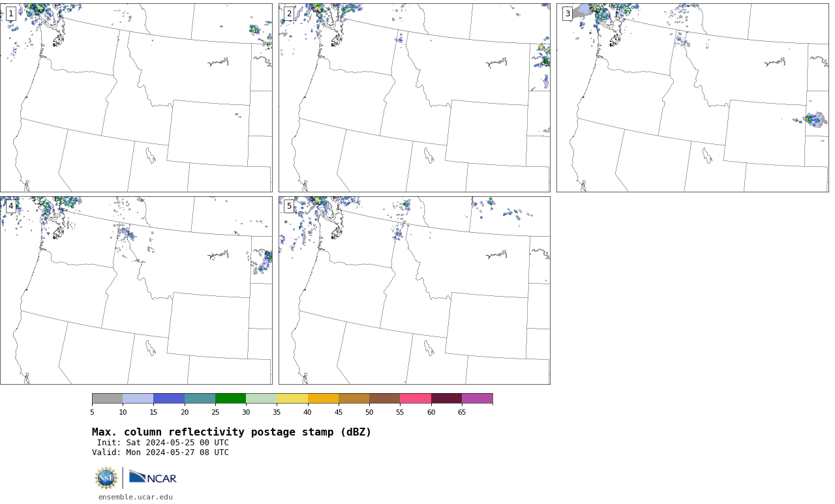The image size is (835, 504).
Task: Click colorbar tick label 5
Action: click(92, 412)
